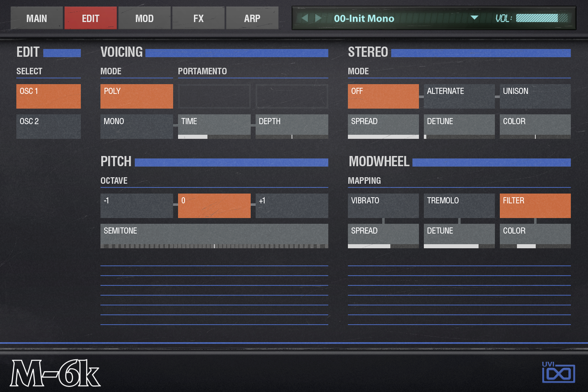Click the VOICING section heading
This screenshot has width=588, height=392.
[122, 52]
